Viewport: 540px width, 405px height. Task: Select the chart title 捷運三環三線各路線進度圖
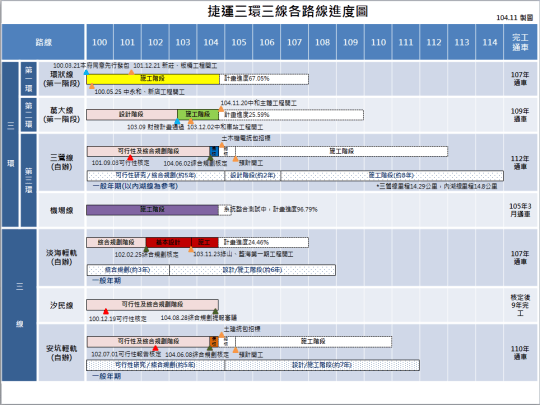tap(288, 11)
